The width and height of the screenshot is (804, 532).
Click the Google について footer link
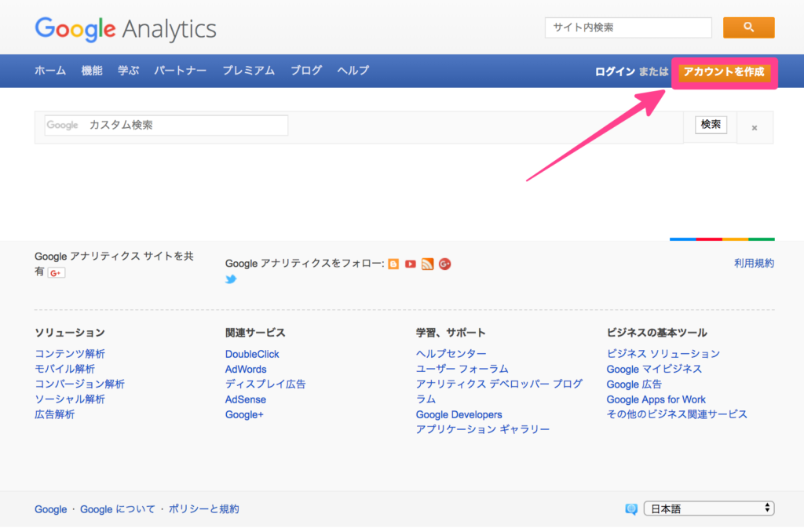(118, 509)
